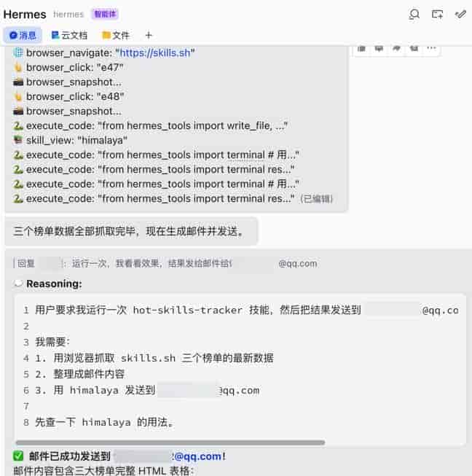Click the python icon beside write_file execute_code
The image size is (472, 476).
18,125
